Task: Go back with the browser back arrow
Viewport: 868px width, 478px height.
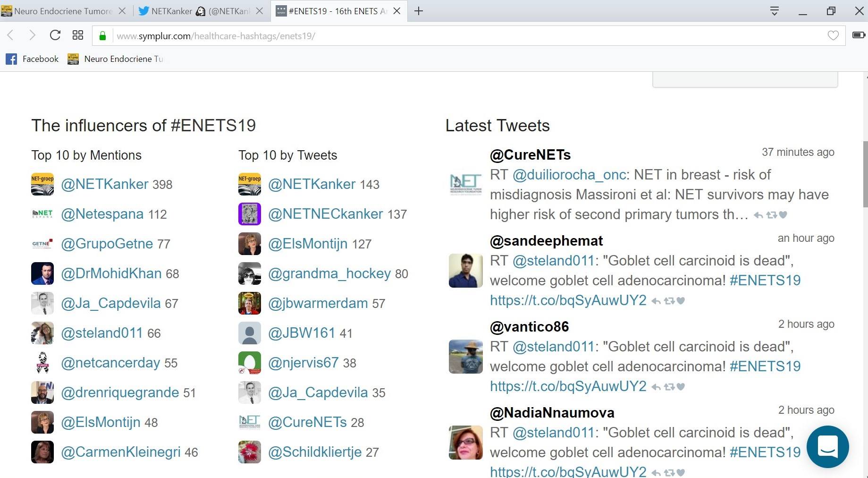Action: tap(11, 35)
